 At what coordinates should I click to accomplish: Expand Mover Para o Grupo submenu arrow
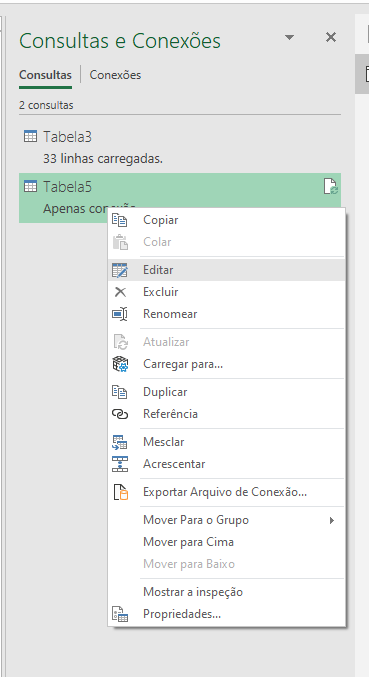[x=332, y=520]
